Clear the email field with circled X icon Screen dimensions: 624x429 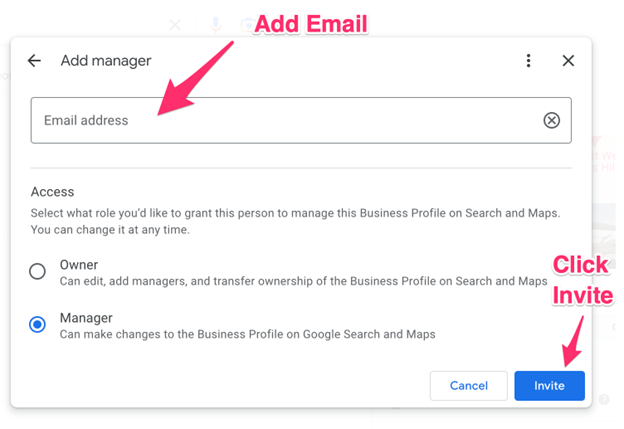[552, 120]
